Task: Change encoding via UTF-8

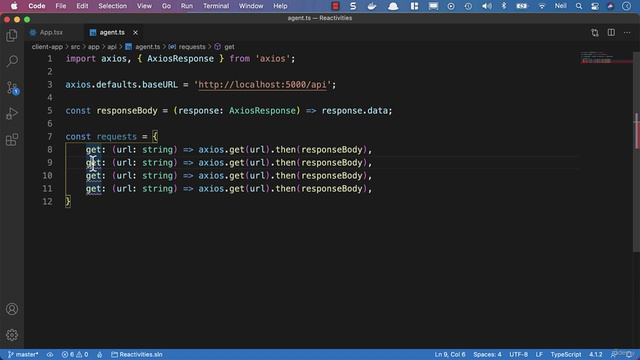Action: 518,354
